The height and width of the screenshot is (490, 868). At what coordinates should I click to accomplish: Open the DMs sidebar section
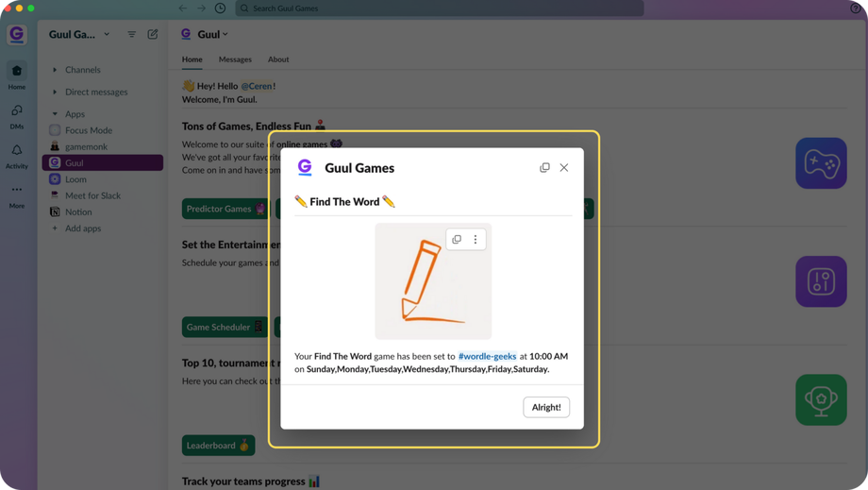(17, 116)
